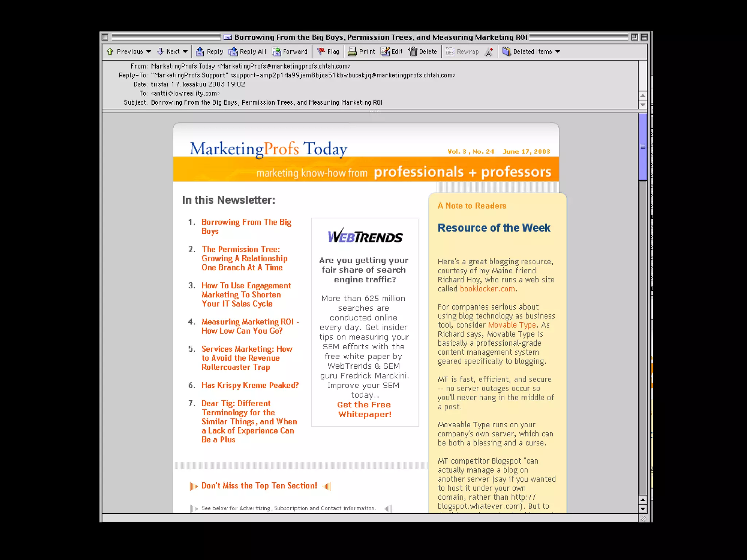This screenshot has height=560, width=747.
Task: Click the Edit message icon
Action: tap(385, 52)
